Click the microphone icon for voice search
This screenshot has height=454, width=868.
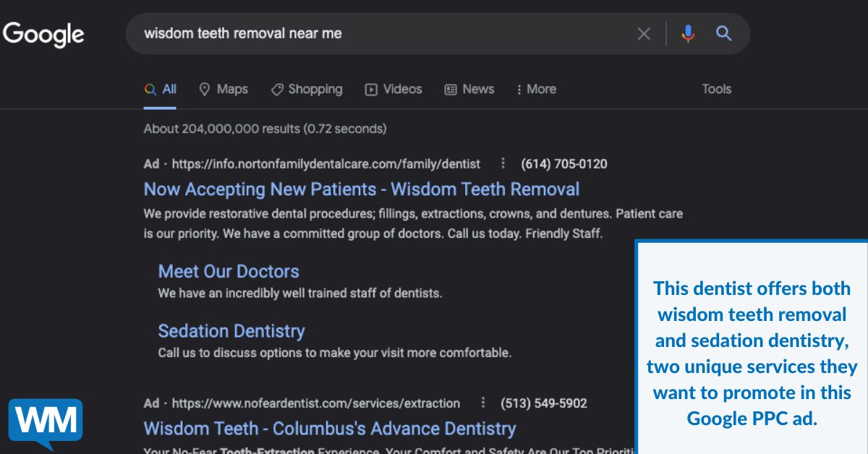pyautogui.click(x=687, y=33)
